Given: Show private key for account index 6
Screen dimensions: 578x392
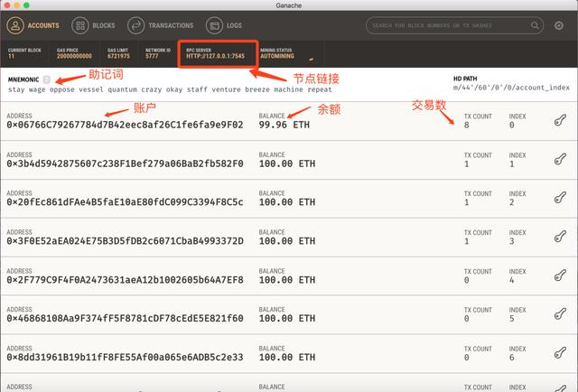Looking at the screenshot, I should tap(560, 353).
